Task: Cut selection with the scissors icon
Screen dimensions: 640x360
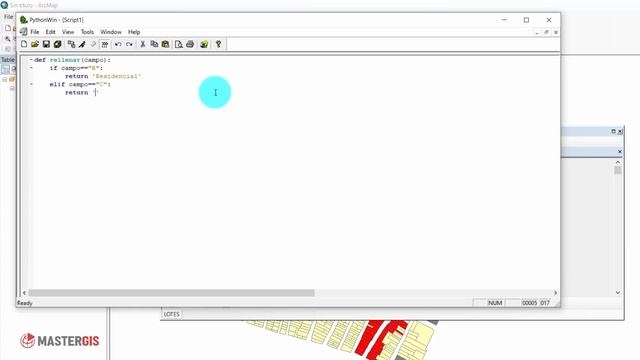Action: pyautogui.click(x=143, y=44)
